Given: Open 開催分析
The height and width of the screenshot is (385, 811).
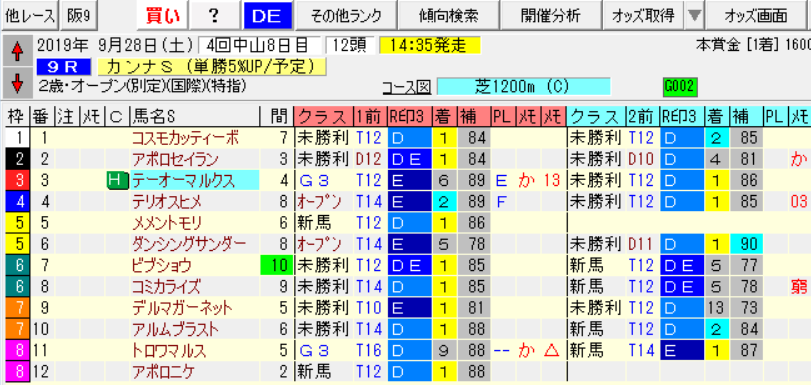Looking at the screenshot, I should click(x=551, y=16).
